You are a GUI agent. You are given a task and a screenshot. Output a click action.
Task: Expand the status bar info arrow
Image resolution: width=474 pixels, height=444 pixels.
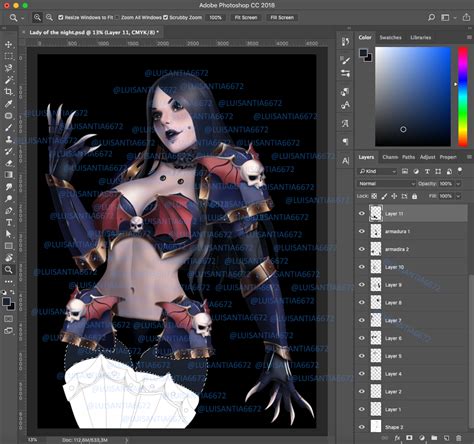[x=127, y=440]
